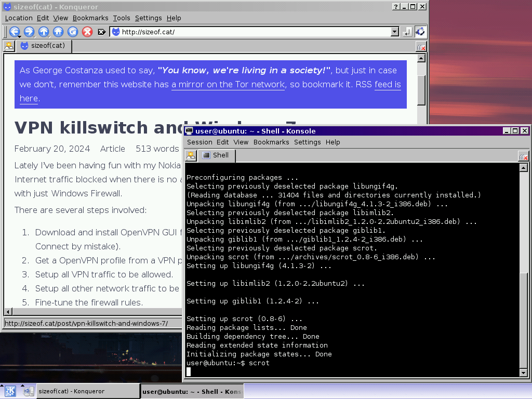Expand the URL history dropdown

click(394, 32)
